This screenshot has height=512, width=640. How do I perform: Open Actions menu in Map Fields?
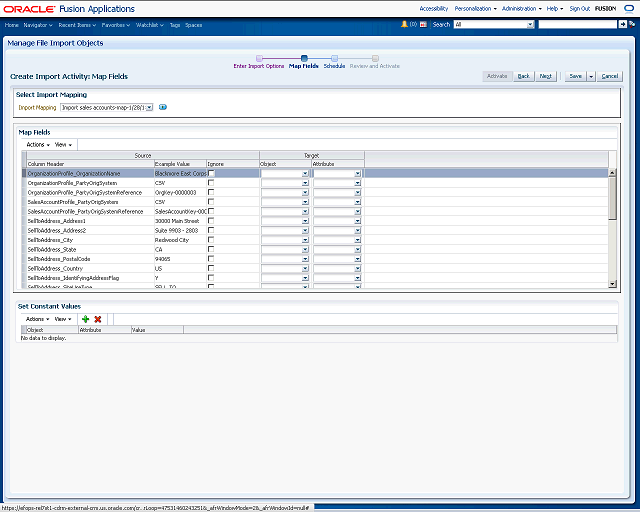coord(35,144)
